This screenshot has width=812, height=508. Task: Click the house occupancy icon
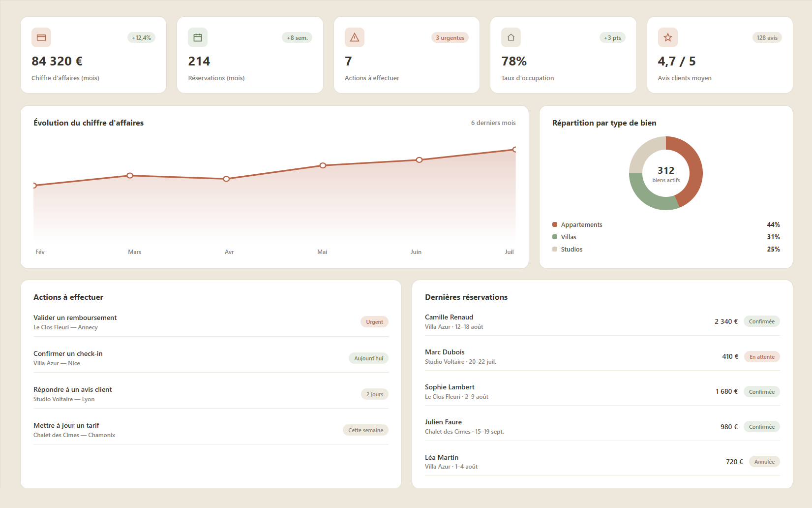click(511, 37)
